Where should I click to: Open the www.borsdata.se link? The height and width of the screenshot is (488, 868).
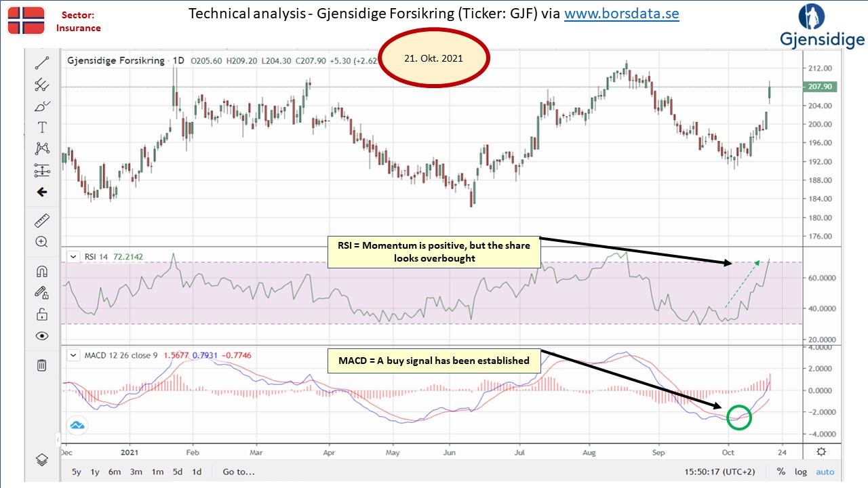622,14
